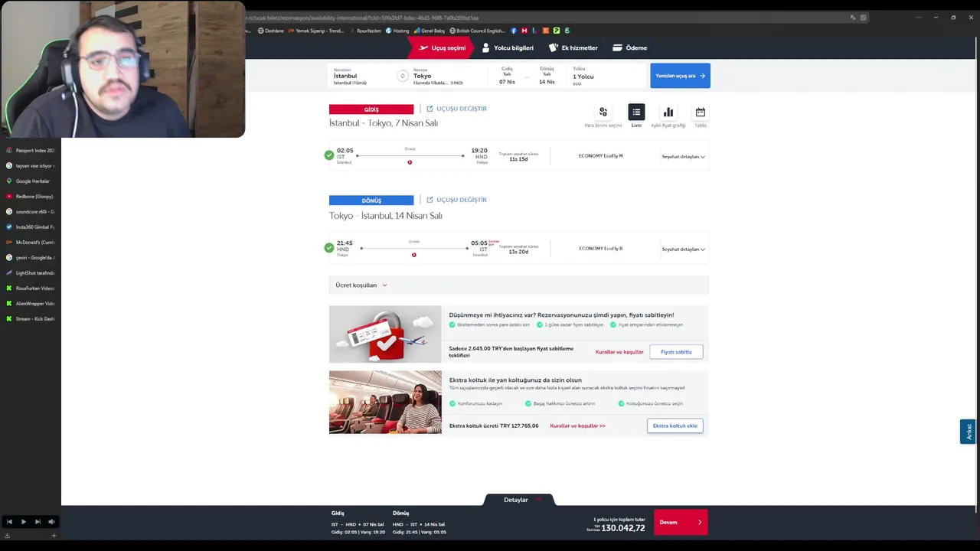Click the Facebook bookmark icon
The width and height of the screenshot is (980, 551).
pyautogui.click(x=514, y=31)
